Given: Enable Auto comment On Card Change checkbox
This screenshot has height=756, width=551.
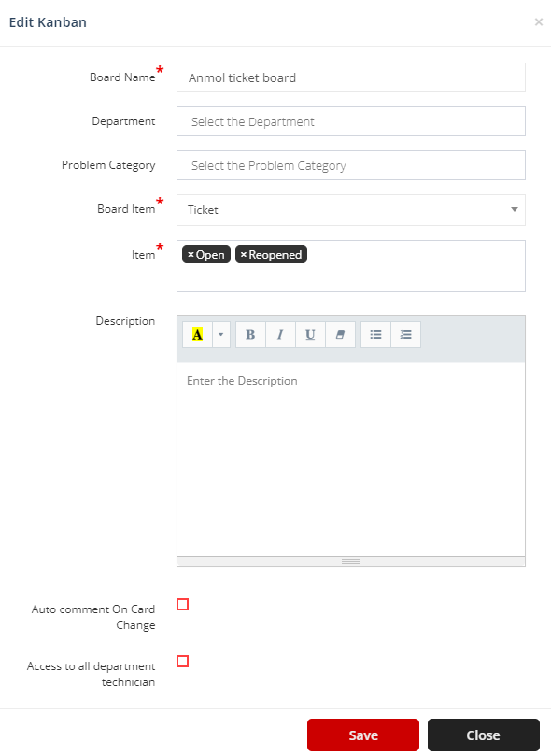Looking at the screenshot, I should pyautogui.click(x=182, y=604).
